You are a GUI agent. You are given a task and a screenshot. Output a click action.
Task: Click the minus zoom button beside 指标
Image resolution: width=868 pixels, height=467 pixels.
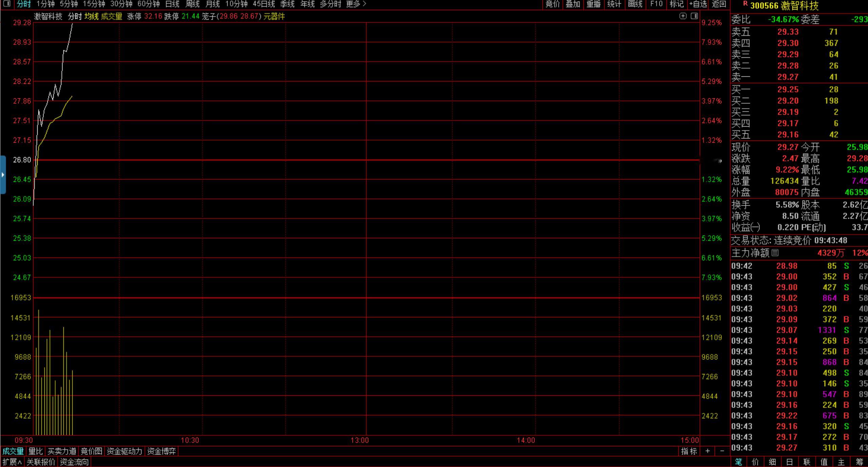pyautogui.click(x=722, y=451)
